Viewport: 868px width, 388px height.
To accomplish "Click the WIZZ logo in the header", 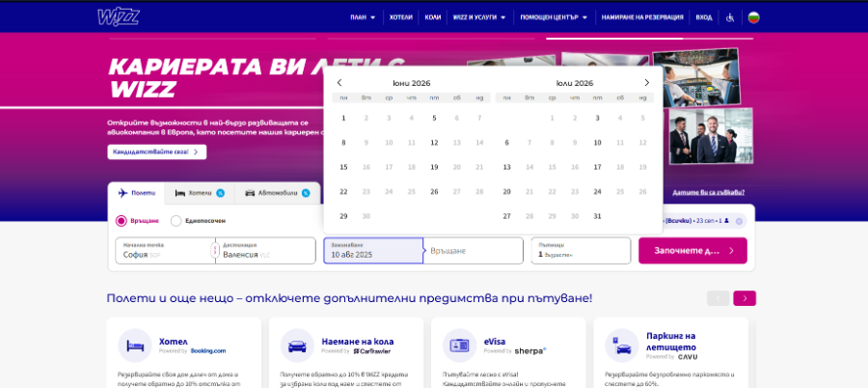I will click(x=118, y=17).
